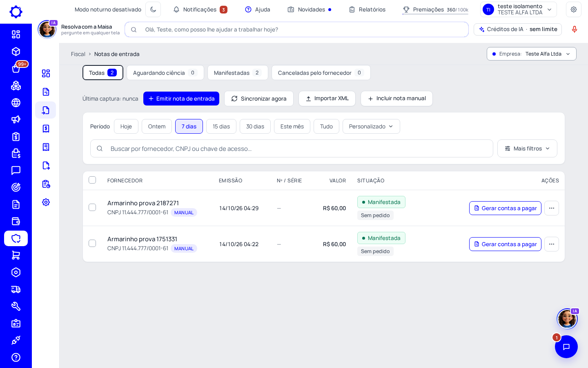588x368 pixels.
Task: Focus the Maisa assistant question field
Action: click(x=296, y=29)
